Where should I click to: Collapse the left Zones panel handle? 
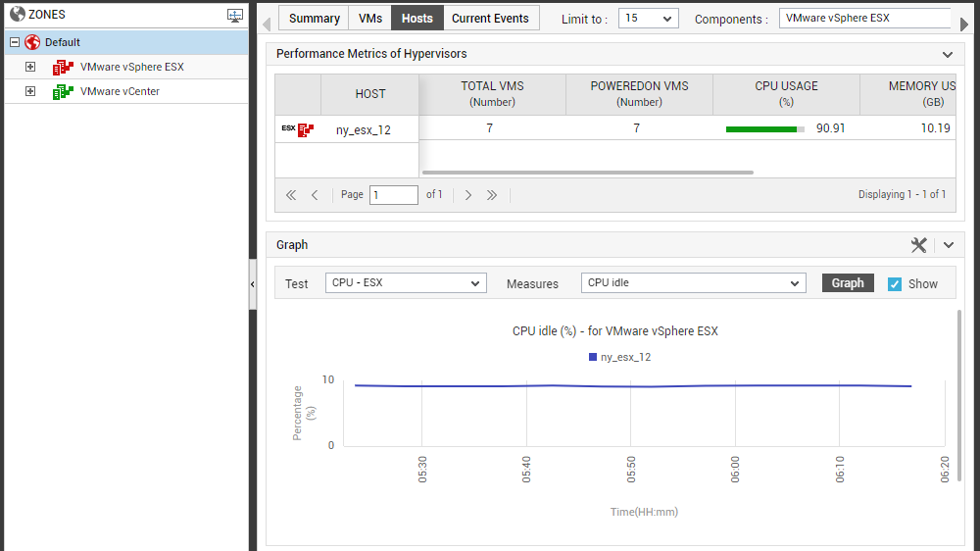coord(253,284)
